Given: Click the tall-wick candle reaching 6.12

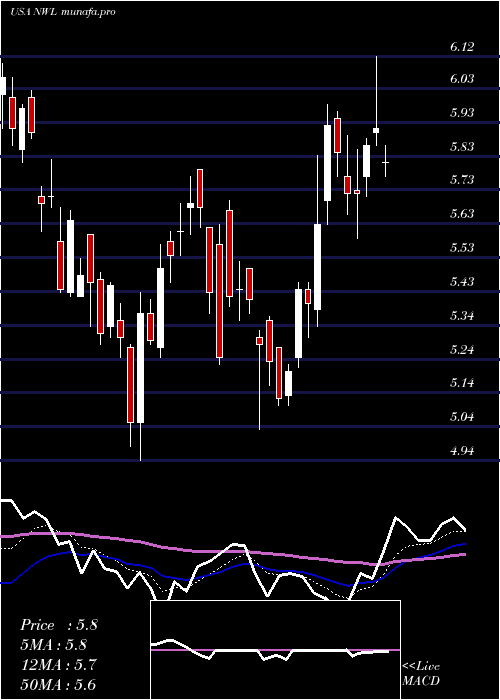Looking at the screenshot, I should (376, 101).
